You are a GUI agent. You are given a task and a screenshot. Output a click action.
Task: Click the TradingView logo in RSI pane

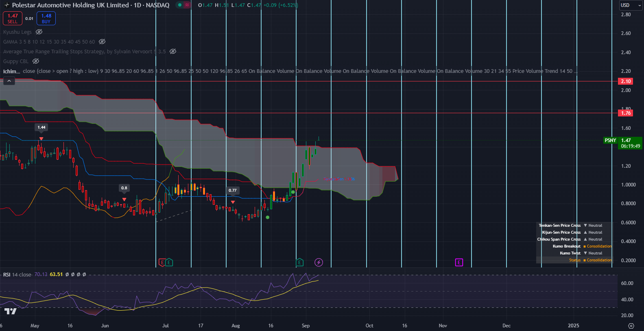click(11, 311)
